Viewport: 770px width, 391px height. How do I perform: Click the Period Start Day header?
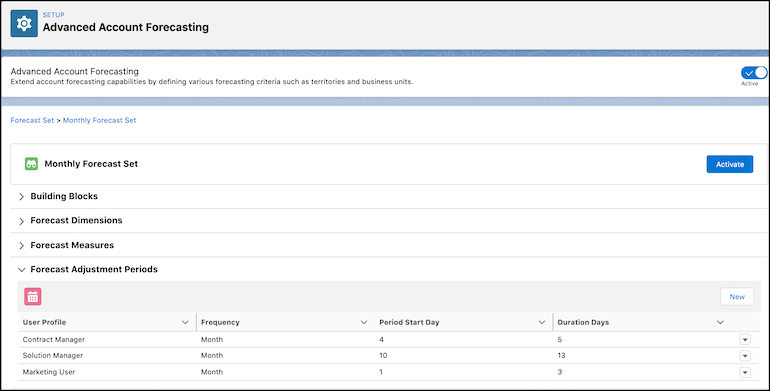pyautogui.click(x=409, y=323)
